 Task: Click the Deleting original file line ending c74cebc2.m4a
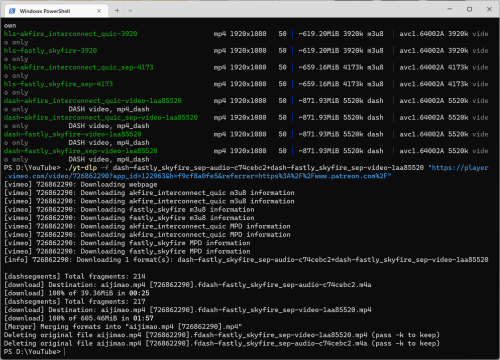tap(222, 343)
